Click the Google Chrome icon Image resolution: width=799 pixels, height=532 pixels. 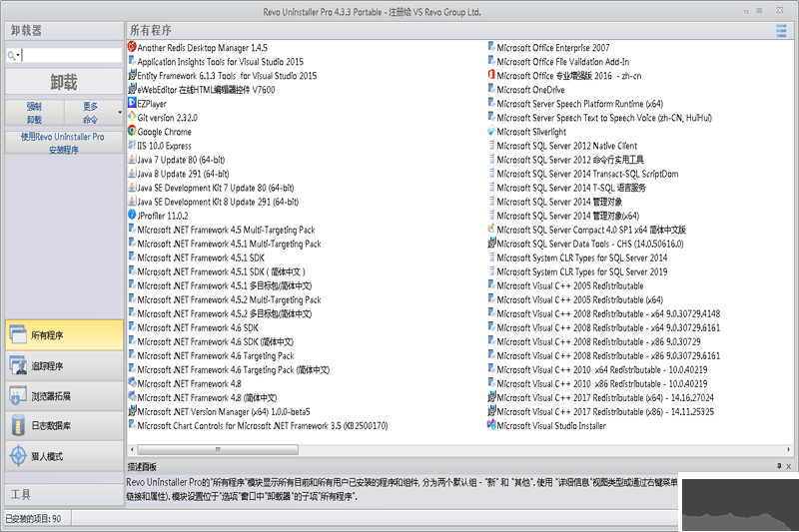tap(132, 131)
